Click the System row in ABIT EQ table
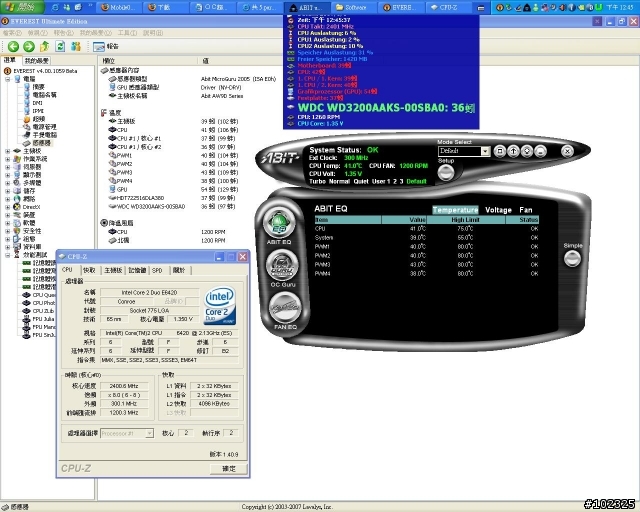Viewport: 640px width, 512px height. pos(427,238)
